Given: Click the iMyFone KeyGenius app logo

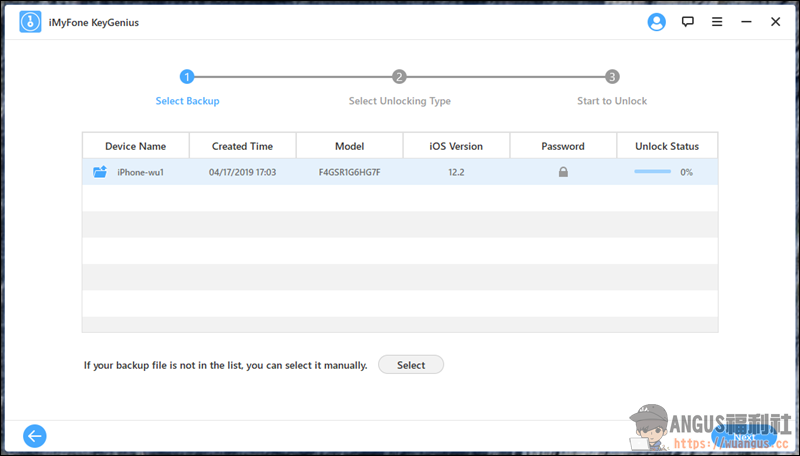Looking at the screenshot, I should click(29, 22).
